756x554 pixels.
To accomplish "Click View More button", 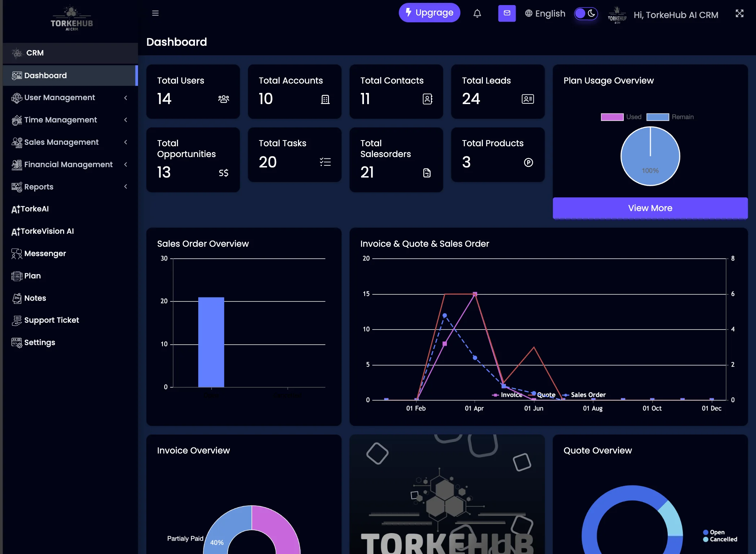I will [650, 208].
